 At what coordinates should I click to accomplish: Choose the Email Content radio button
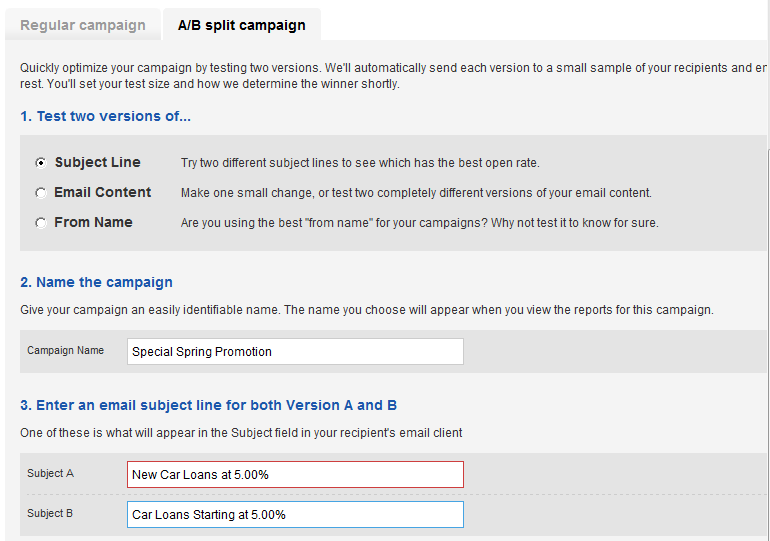click(x=41, y=192)
